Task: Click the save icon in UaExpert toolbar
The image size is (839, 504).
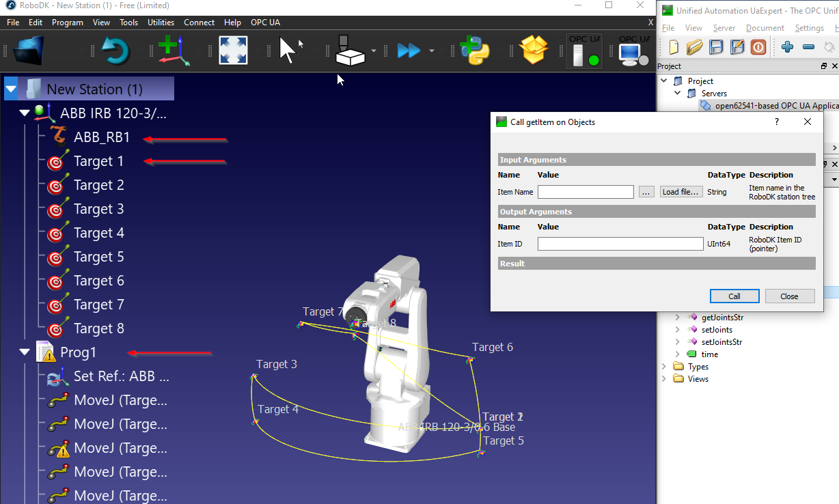Action: point(715,47)
